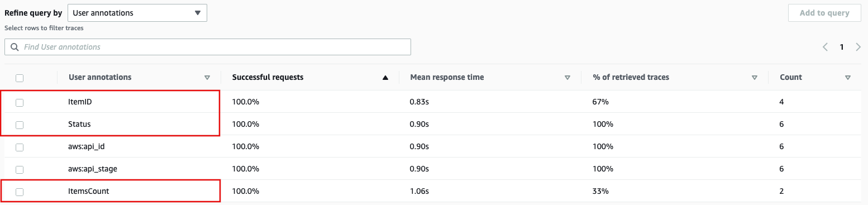Select page number 1

[x=842, y=47]
